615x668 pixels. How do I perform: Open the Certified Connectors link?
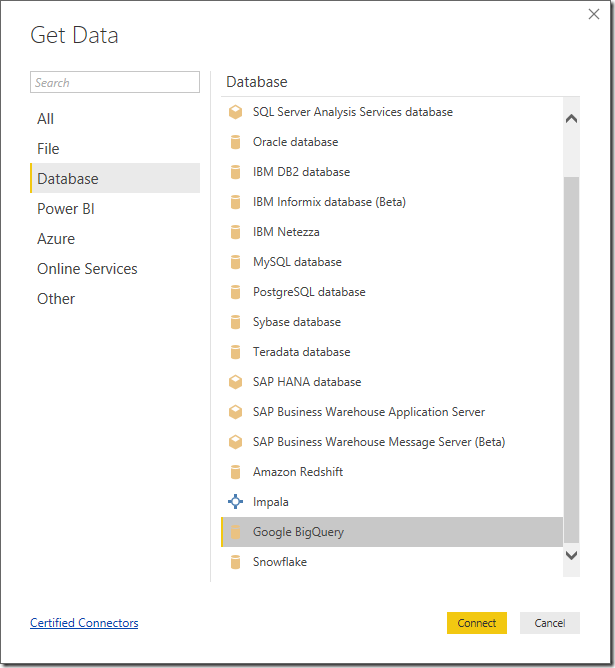84,623
